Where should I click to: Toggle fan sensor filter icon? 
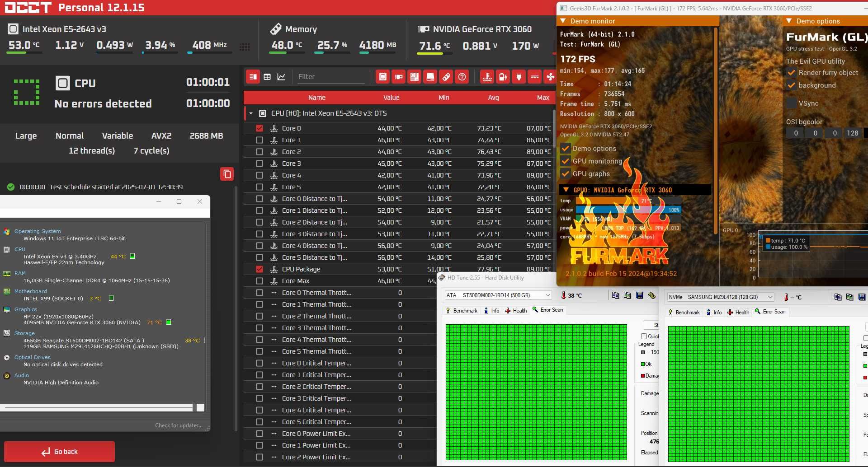click(550, 77)
